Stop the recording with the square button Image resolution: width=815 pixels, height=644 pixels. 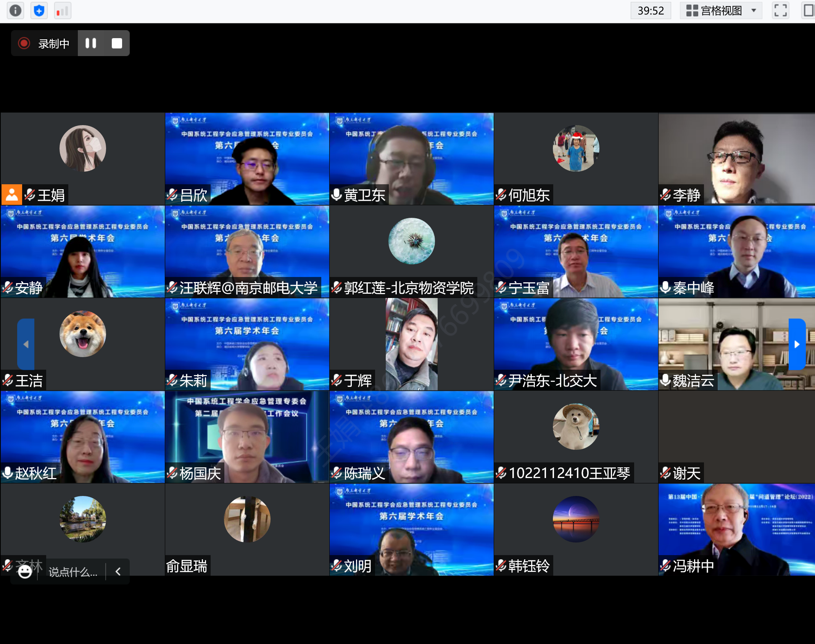click(x=117, y=43)
